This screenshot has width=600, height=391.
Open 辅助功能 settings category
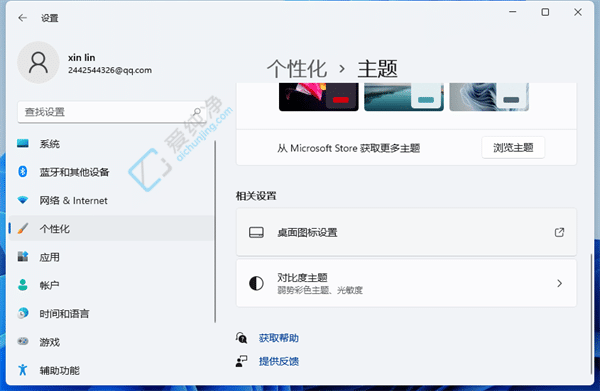[x=111, y=370]
